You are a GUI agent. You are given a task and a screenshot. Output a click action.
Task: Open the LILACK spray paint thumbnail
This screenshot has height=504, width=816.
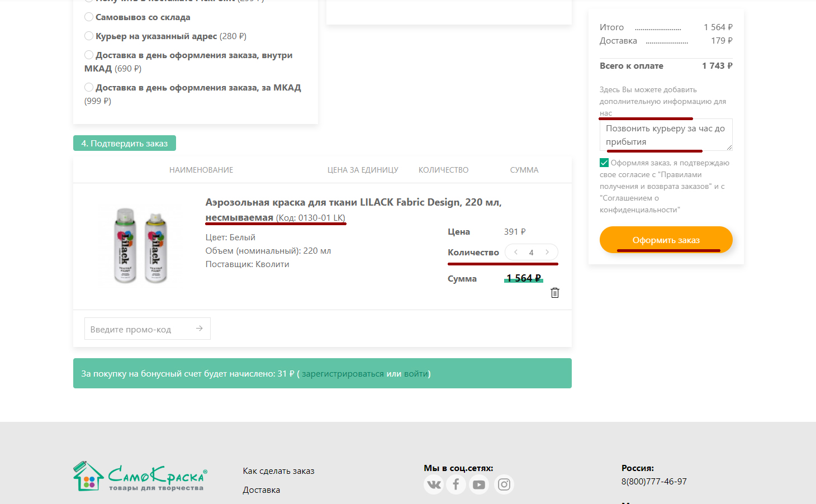coord(141,245)
